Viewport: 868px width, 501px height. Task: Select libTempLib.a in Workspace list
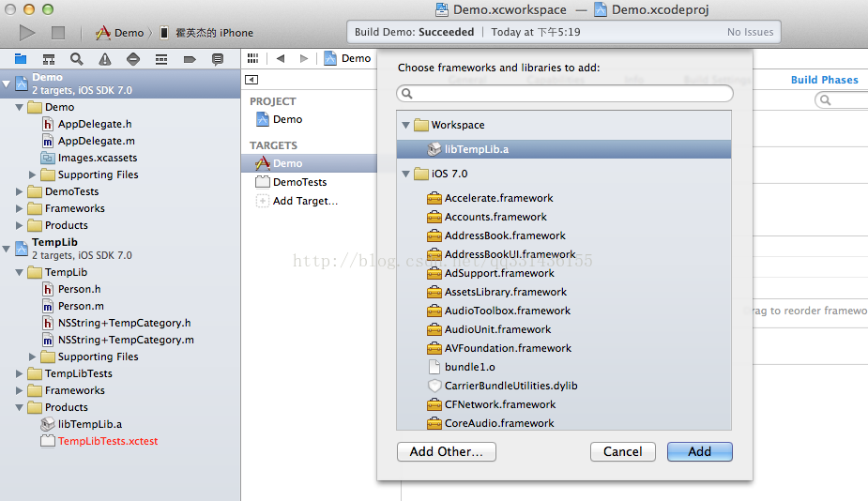point(564,149)
